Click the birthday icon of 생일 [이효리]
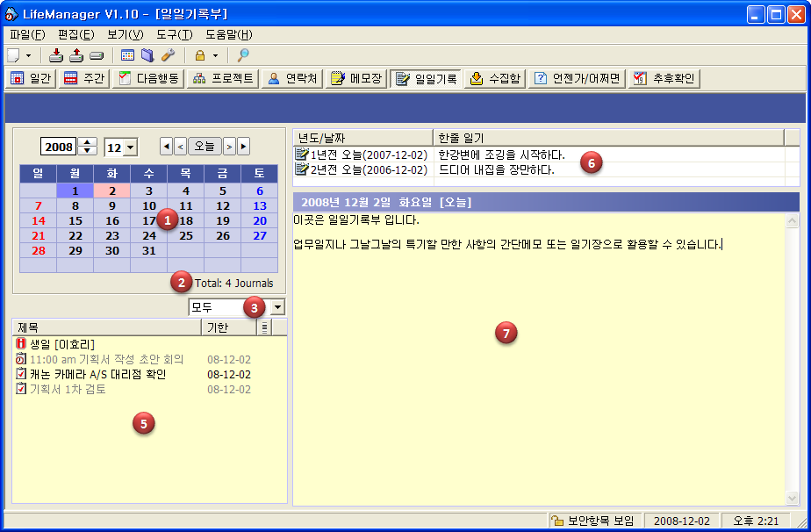The width and height of the screenshot is (811, 532). coord(21,343)
